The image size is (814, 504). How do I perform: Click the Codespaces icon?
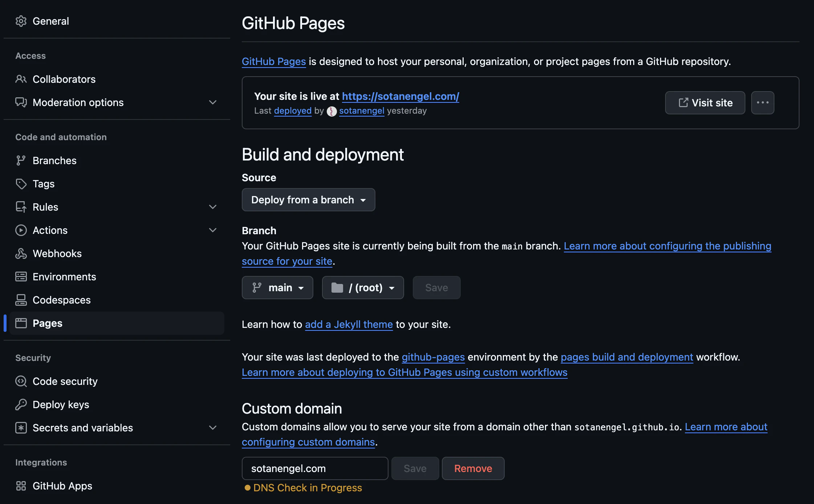tap(21, 300)
